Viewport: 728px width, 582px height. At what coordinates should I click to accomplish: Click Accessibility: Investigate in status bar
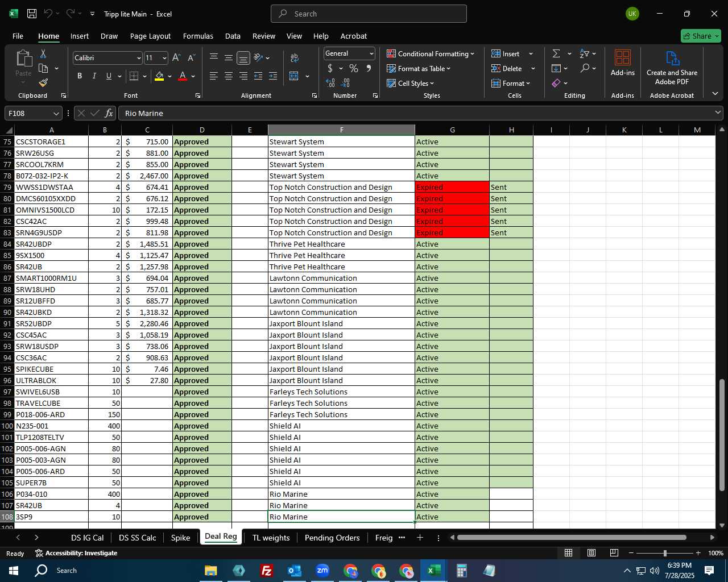pyautogui.click(x=76, y=553)
